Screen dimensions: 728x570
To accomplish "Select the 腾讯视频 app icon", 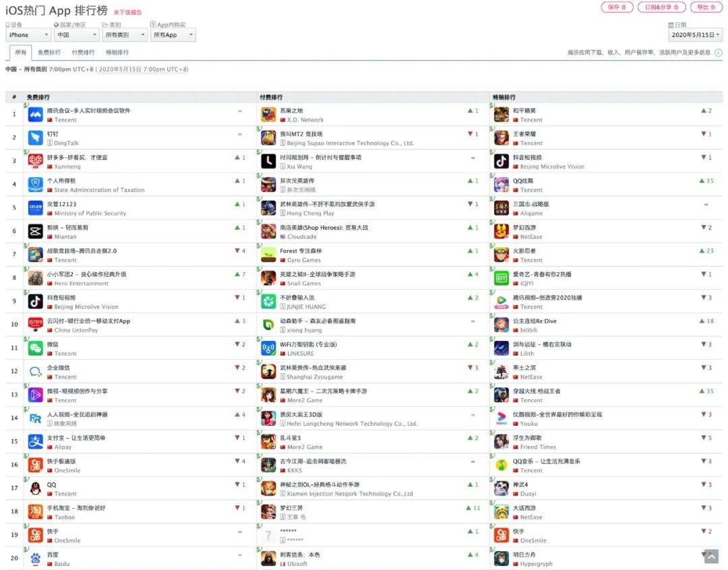I will coord(502,301).
